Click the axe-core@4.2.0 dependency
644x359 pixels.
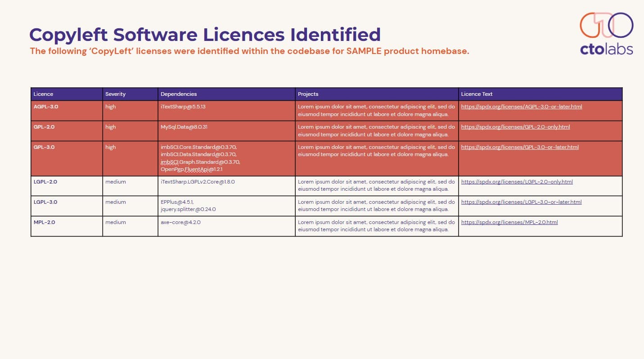point(180,222)
